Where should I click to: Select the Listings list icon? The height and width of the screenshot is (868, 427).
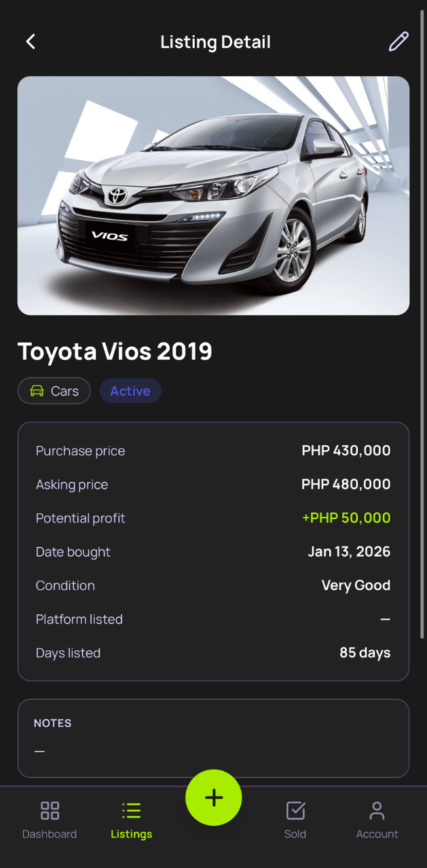(x=131, y=810)
